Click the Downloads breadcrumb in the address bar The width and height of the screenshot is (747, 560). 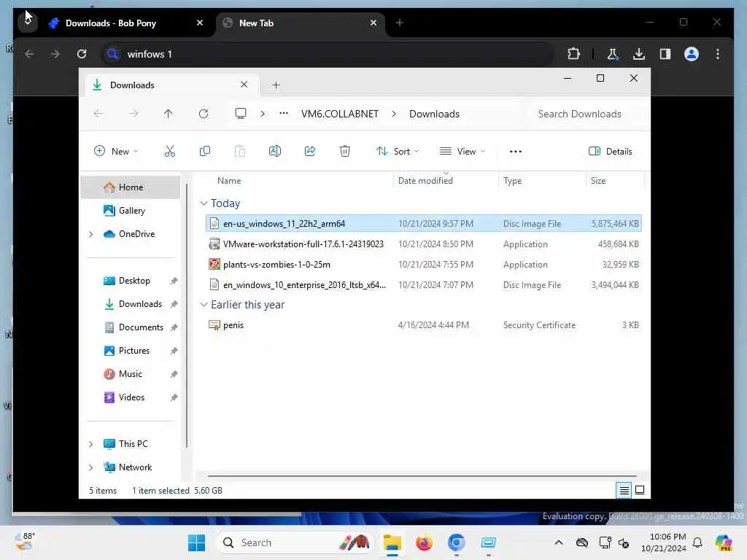point(434,114)
